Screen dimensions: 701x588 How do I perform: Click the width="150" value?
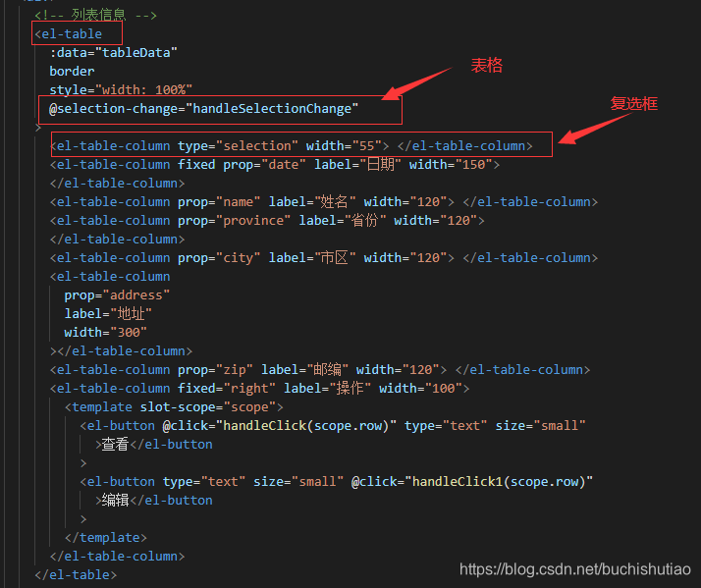473,165
